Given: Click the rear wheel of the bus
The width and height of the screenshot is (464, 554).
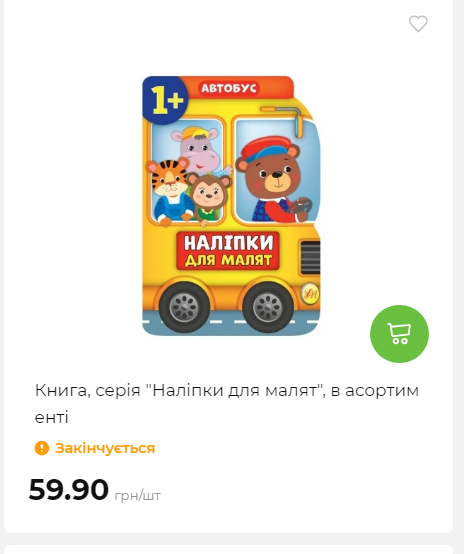Looking at the screenshot, I should [x=184, y=307].
